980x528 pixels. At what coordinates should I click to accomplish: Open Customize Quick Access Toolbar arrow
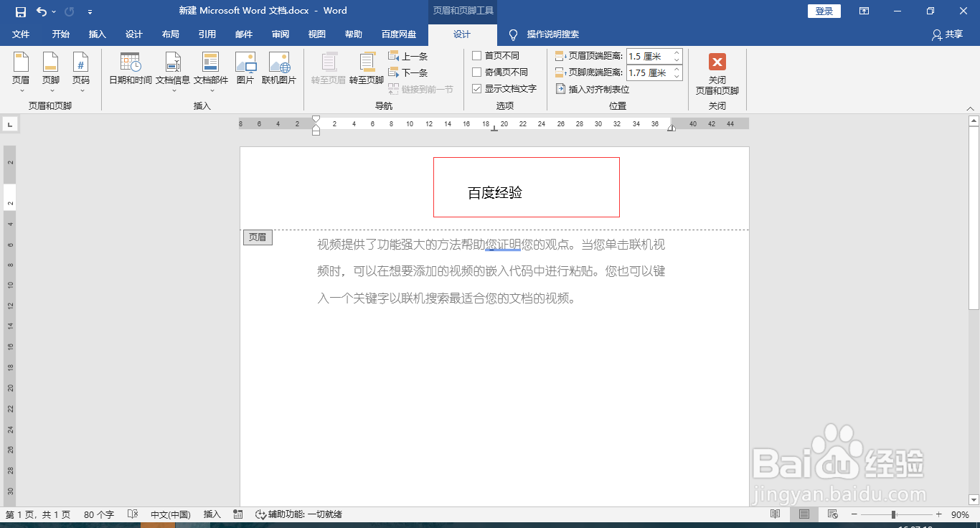90,12
